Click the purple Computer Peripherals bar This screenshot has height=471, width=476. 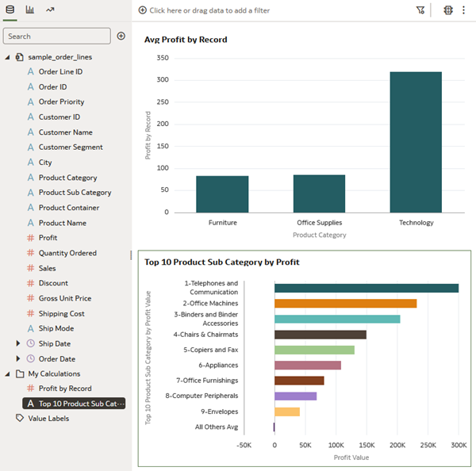pyautogui.click(x=296, y=396)
